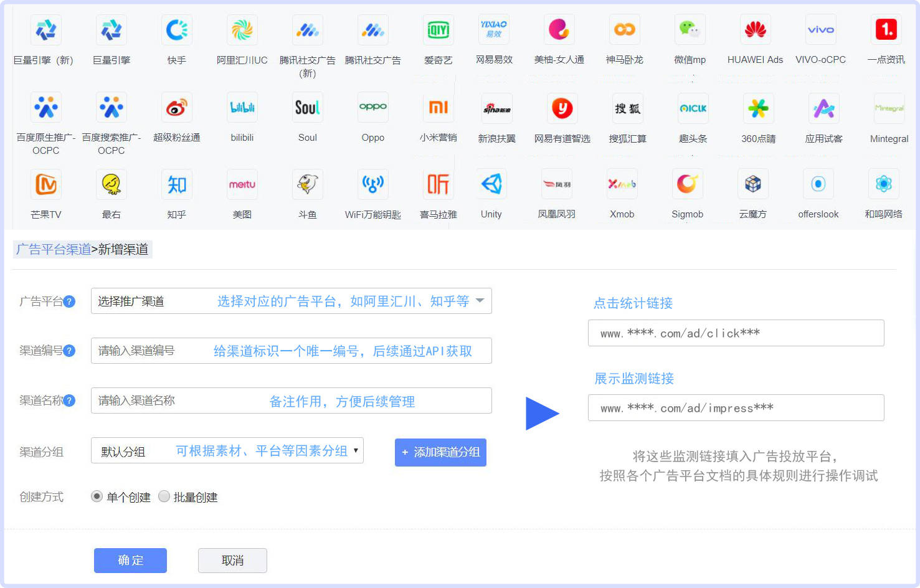Select the 360点睛 icon

(759, 108)
